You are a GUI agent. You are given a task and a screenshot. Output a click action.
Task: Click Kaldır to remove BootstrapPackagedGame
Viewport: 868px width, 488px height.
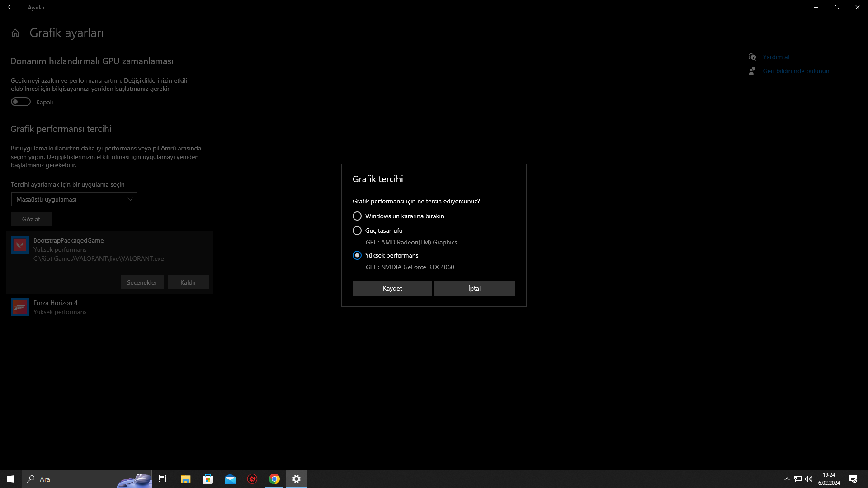[x=188, y=282]
